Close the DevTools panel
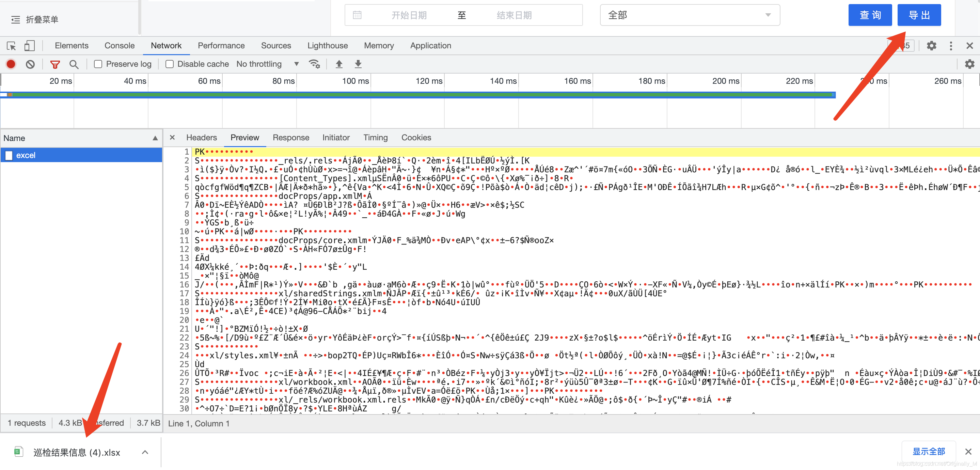Image resolution: width=980 pixels, height=470 pixels. coord(969,46)
